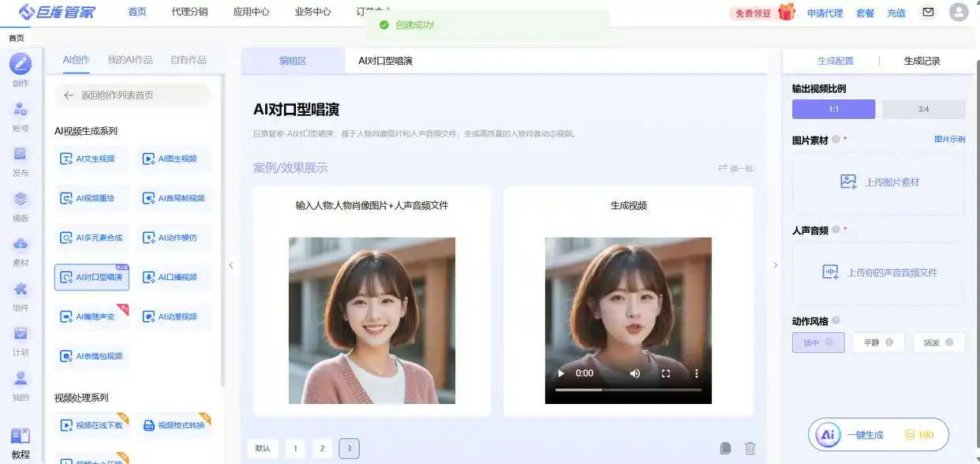Open the 代理分销 menu

(189, 12)
